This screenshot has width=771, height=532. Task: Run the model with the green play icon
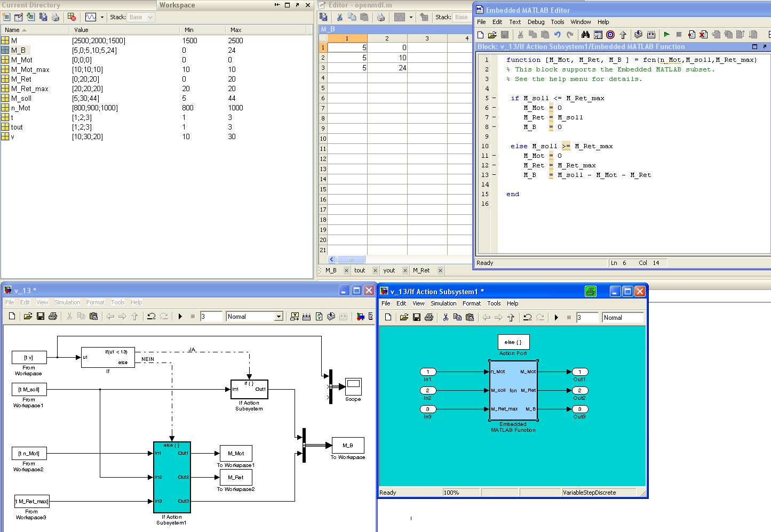(x=666, y=35)
